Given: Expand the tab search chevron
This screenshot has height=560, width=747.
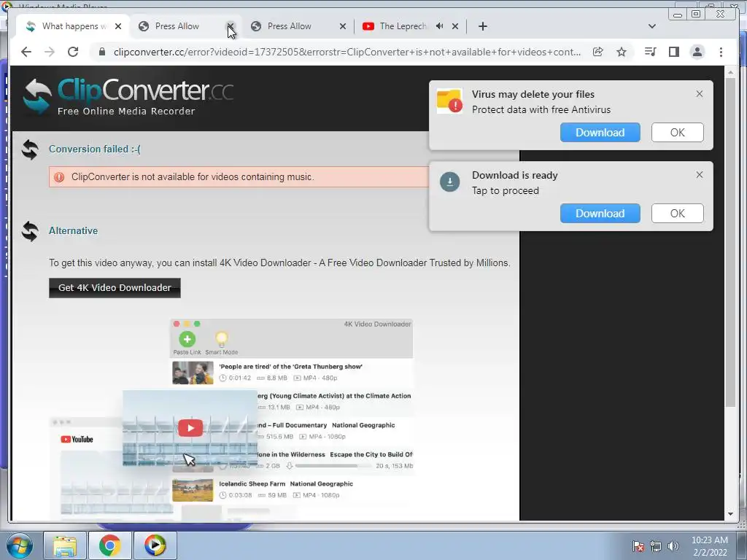Looking at the screenshot, I should click(x=652, y=26).
